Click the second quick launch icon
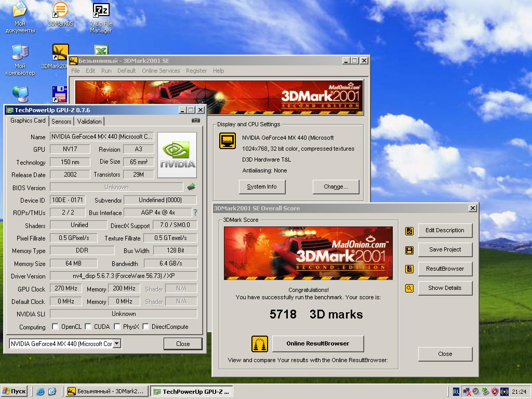Screen dimensions: 532x399 (x=52, y=392)
